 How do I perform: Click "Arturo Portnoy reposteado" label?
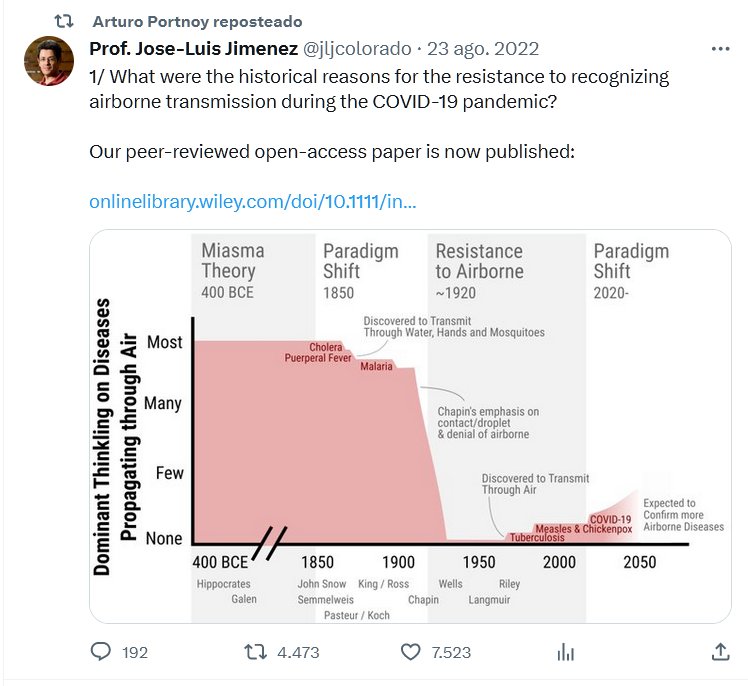(196, 21)
